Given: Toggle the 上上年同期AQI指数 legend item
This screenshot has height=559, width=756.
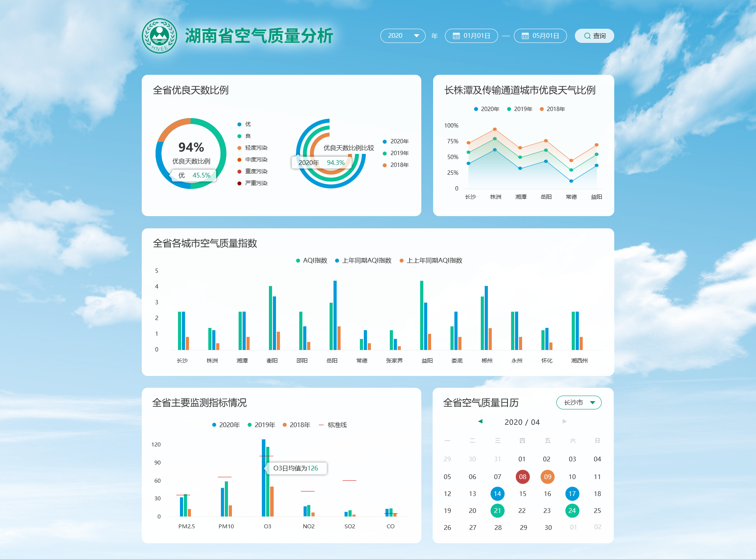Looking at the screenshot, I should 431,261.
